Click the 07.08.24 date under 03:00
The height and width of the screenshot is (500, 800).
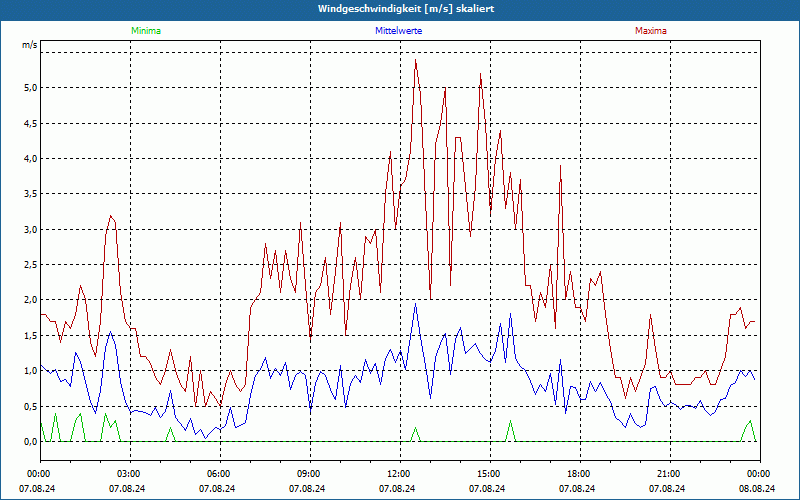(127, 488)
